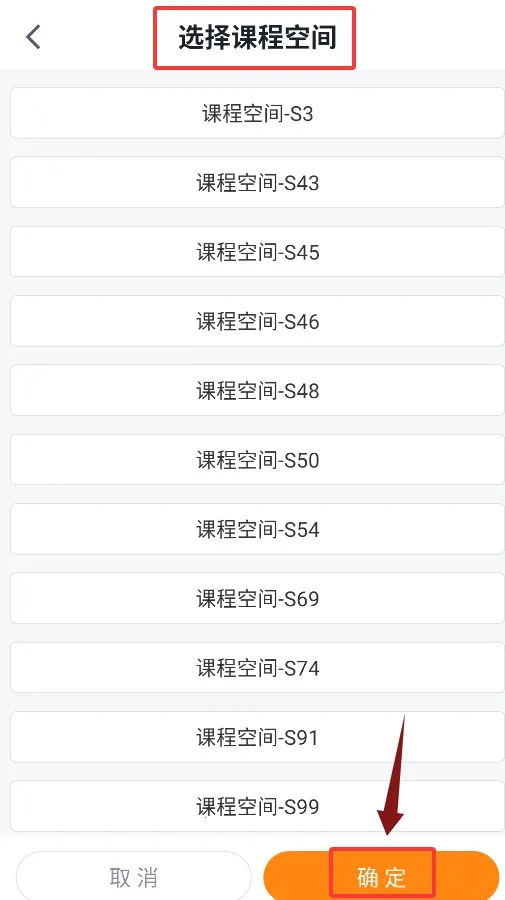Tap the S3 text label

click(x=302, y=114)
